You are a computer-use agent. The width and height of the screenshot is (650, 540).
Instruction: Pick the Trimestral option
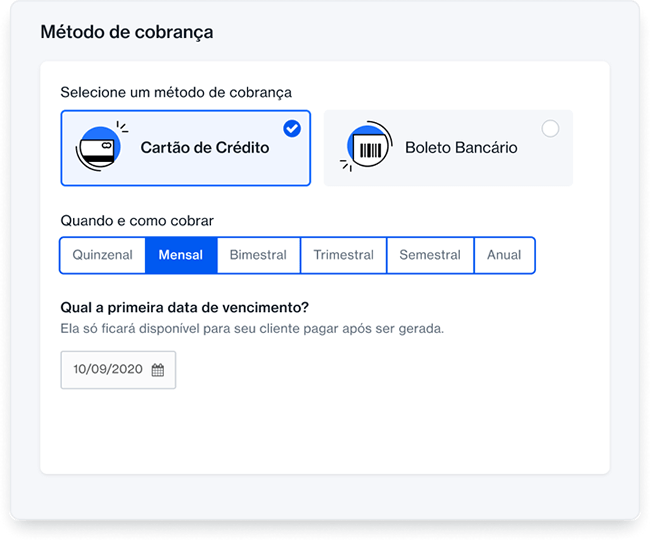point(343,255)
